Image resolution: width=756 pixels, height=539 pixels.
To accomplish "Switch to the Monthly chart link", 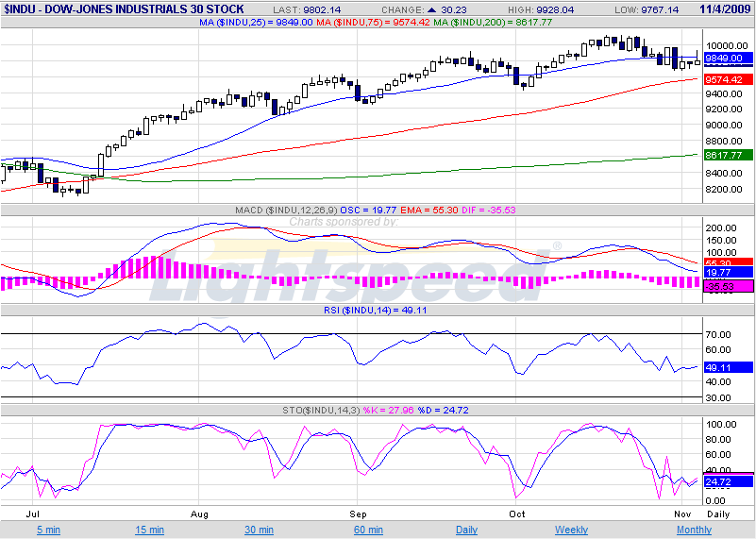I will click(x=695, y=530).
